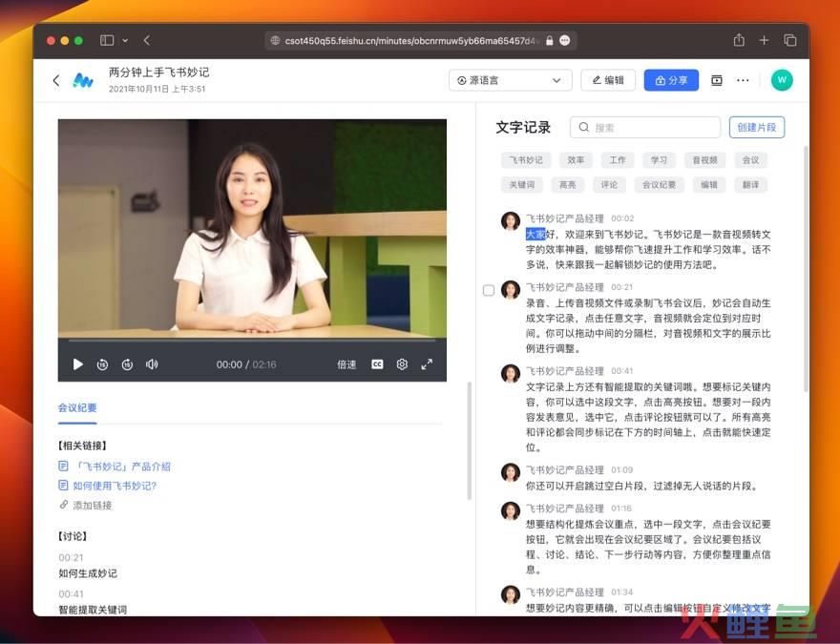Image resolution: width=840 pixels, height=644 pixels.
Task: Click Safari address bar URL
Action: pyautogui.click(x=409, y=41)
